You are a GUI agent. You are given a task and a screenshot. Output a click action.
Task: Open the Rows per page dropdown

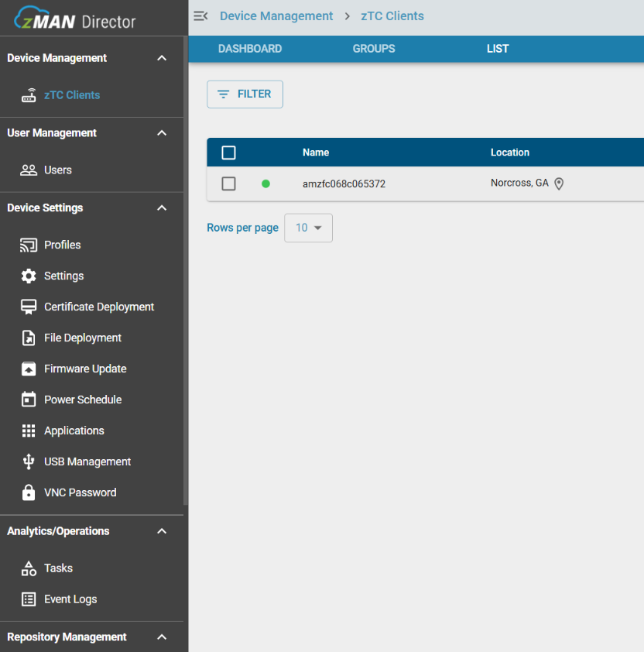308,228
